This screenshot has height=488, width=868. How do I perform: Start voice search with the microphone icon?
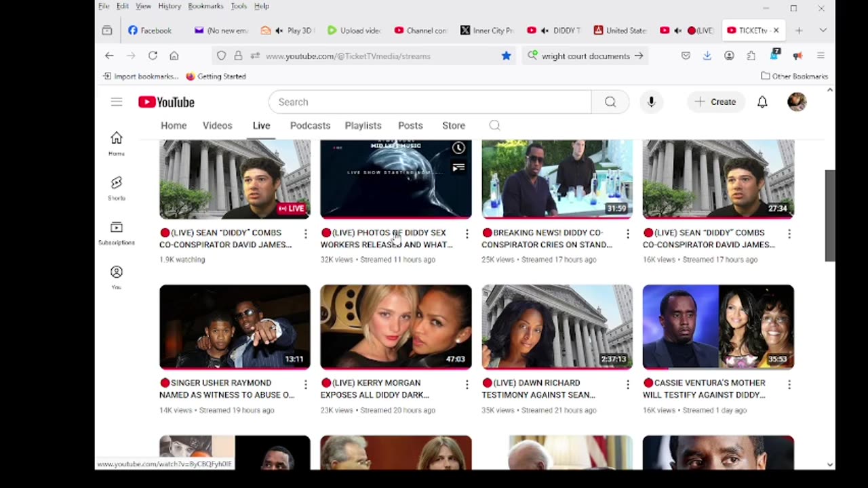tap(651, 102)
